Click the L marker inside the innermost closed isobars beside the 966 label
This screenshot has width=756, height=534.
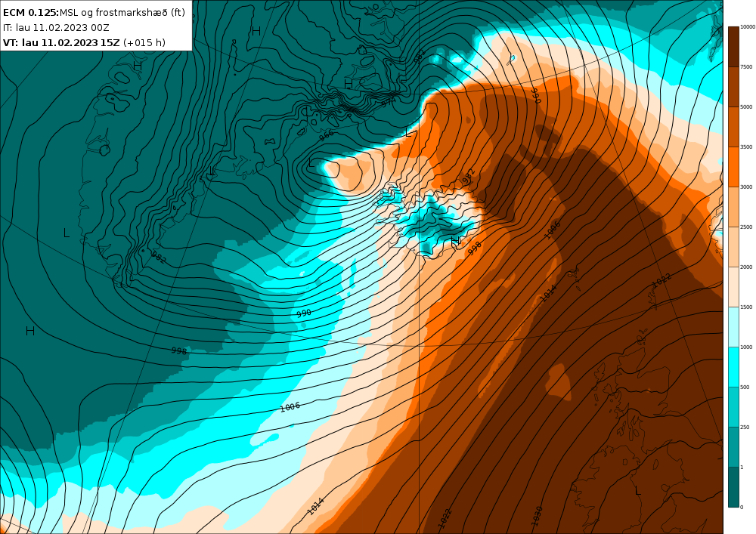(x=311, y=162)
